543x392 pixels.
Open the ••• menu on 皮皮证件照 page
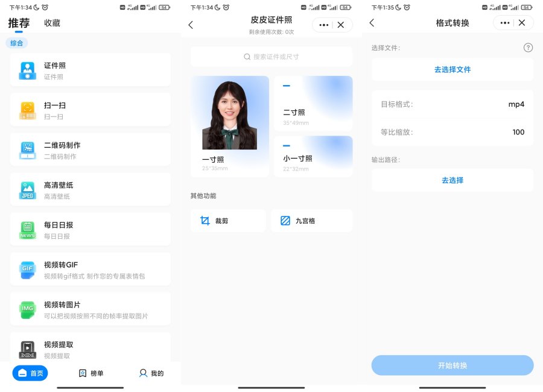click(x=323, y=25)
